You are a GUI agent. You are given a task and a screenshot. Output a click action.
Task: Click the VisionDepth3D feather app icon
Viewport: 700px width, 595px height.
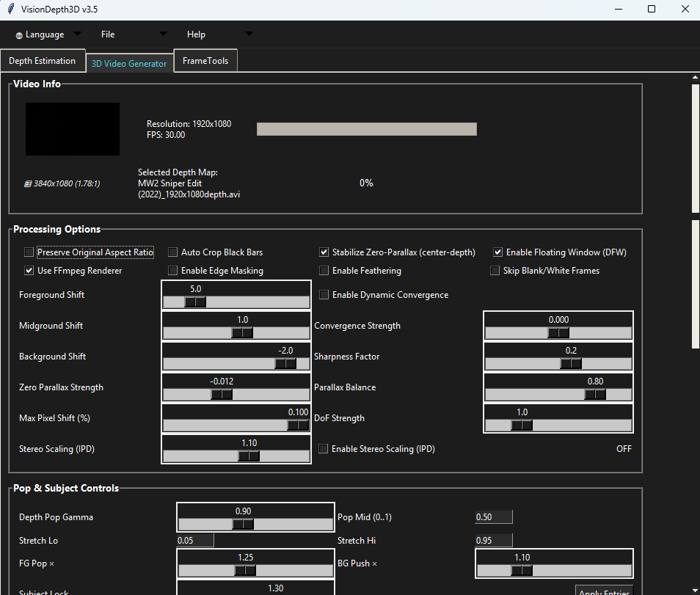[11, 9]
